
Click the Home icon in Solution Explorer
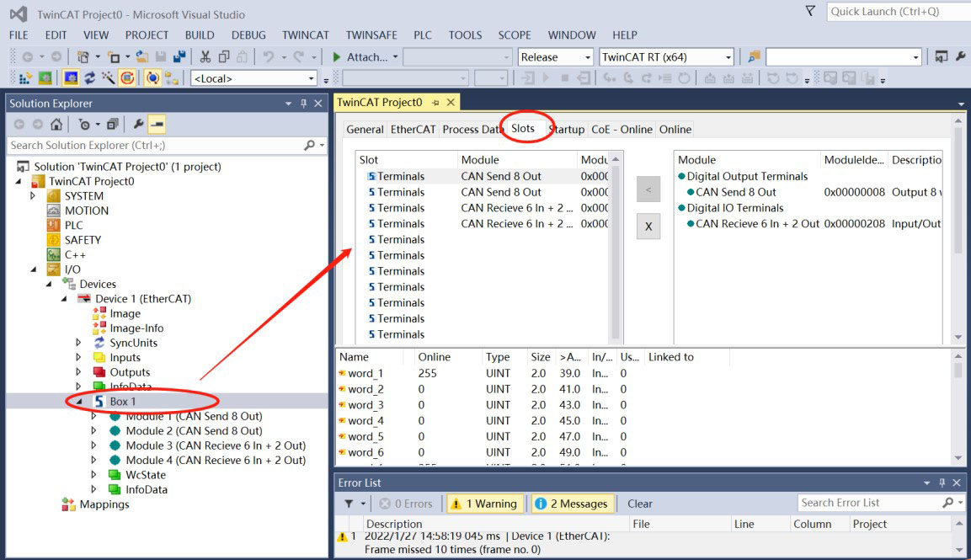point(56,125)
